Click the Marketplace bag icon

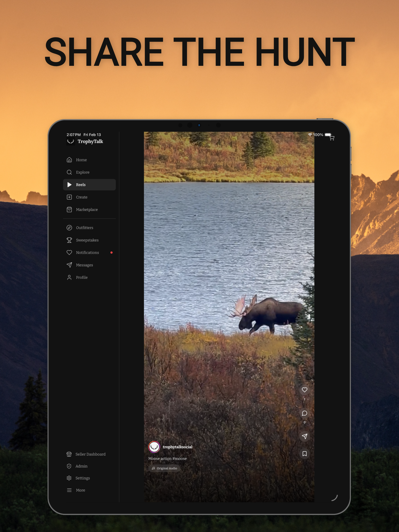tap(69, 210)
